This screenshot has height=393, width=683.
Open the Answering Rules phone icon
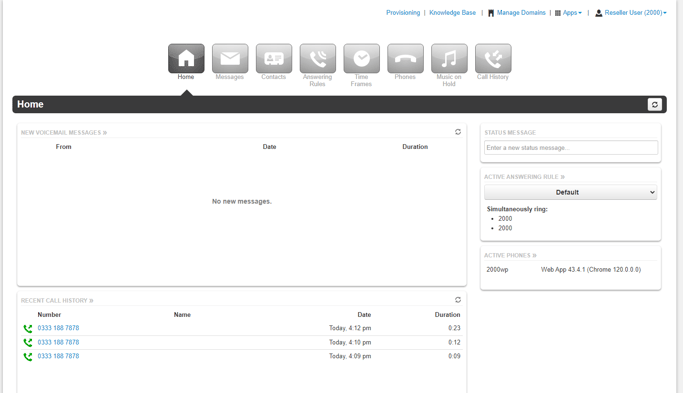click(318, 58)
